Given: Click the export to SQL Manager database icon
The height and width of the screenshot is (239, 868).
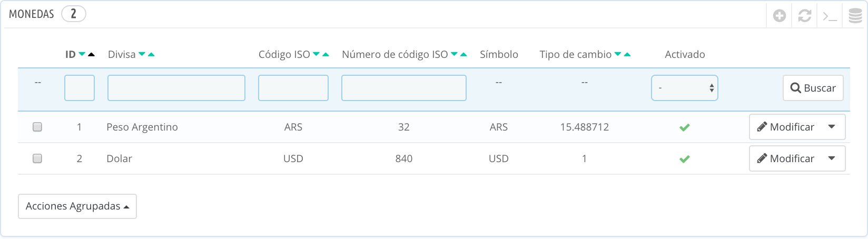Looking at the screenshot, I should (x=855, y=16).
